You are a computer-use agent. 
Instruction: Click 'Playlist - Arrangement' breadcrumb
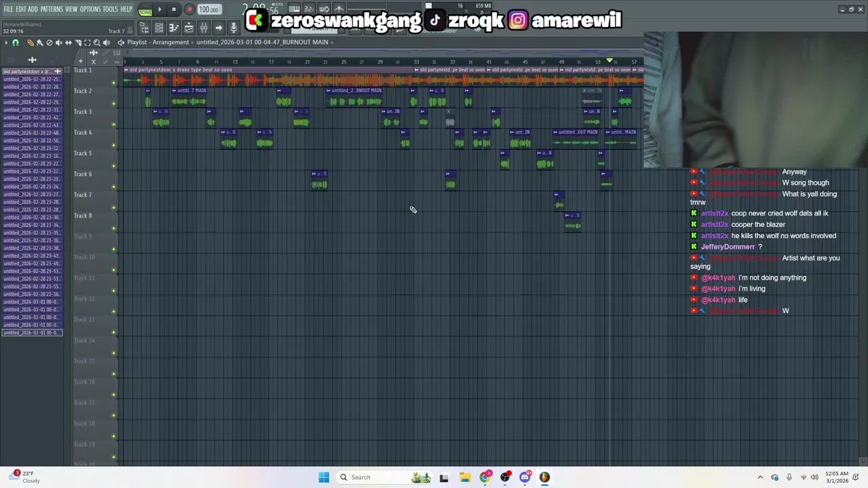coord(157,42)
